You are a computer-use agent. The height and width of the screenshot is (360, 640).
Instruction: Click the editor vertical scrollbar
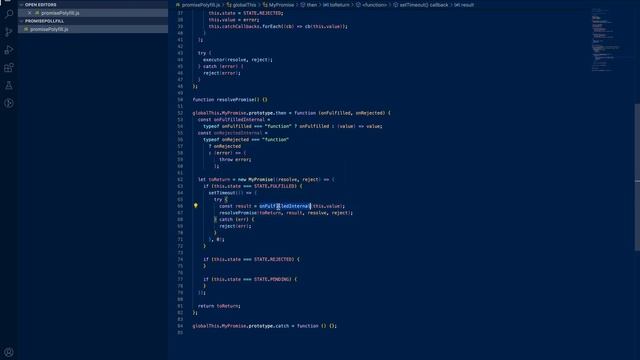[x=637, y=178]
